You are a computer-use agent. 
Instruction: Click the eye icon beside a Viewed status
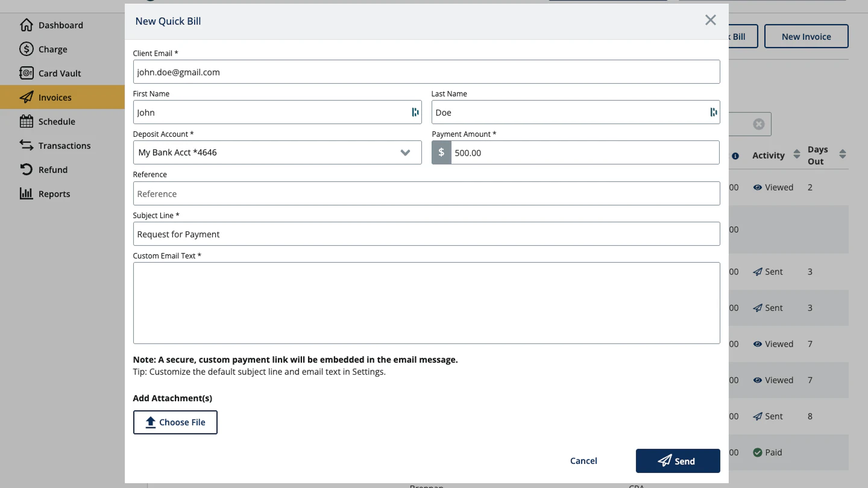(758, 187)
